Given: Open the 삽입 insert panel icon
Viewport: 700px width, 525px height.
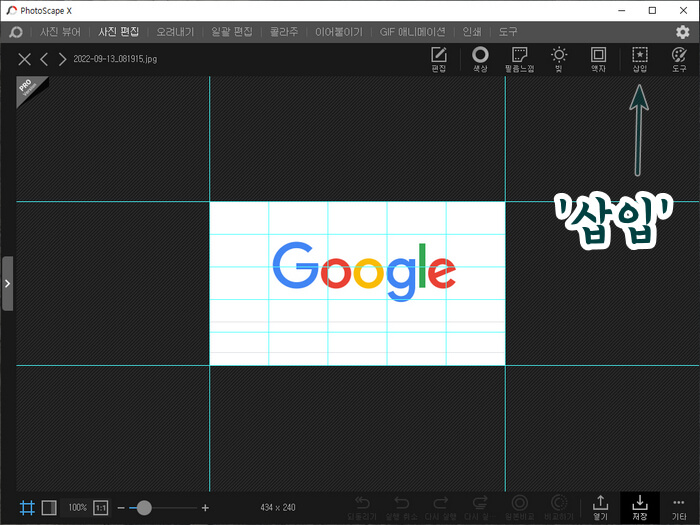Looking at the screenshot, I should (640, 59).
